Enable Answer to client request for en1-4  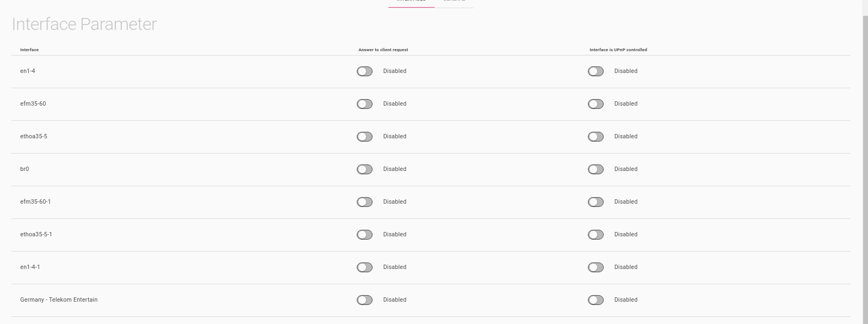(364, 71)
